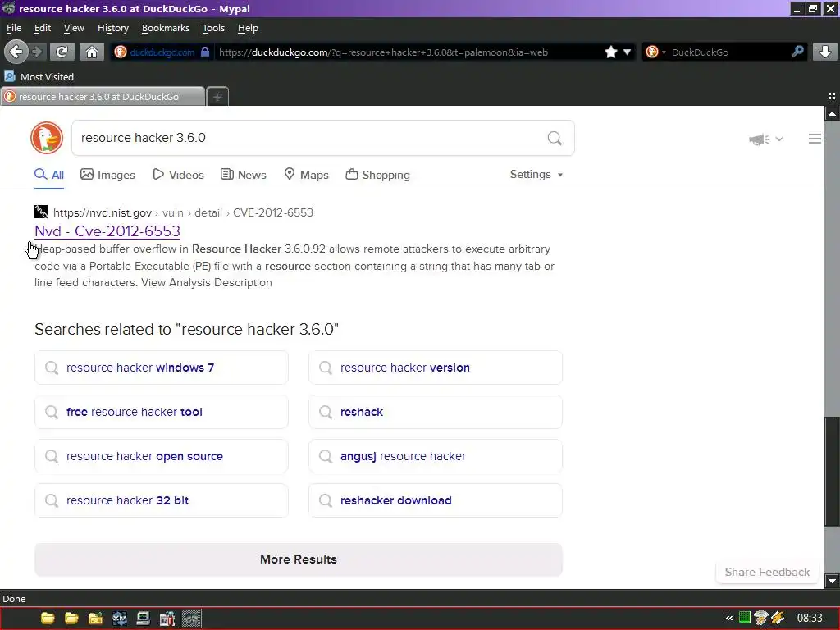Expand hidden tray icons chevron
Image resolution: width=840 pixels, height=630 pixels.
pos(729,619)
